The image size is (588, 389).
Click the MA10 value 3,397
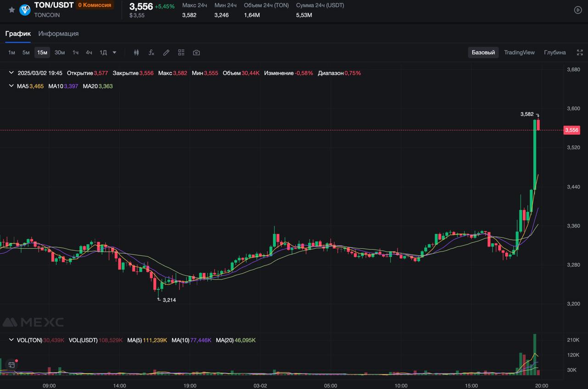pyautogui.click(x=71, y=86)
